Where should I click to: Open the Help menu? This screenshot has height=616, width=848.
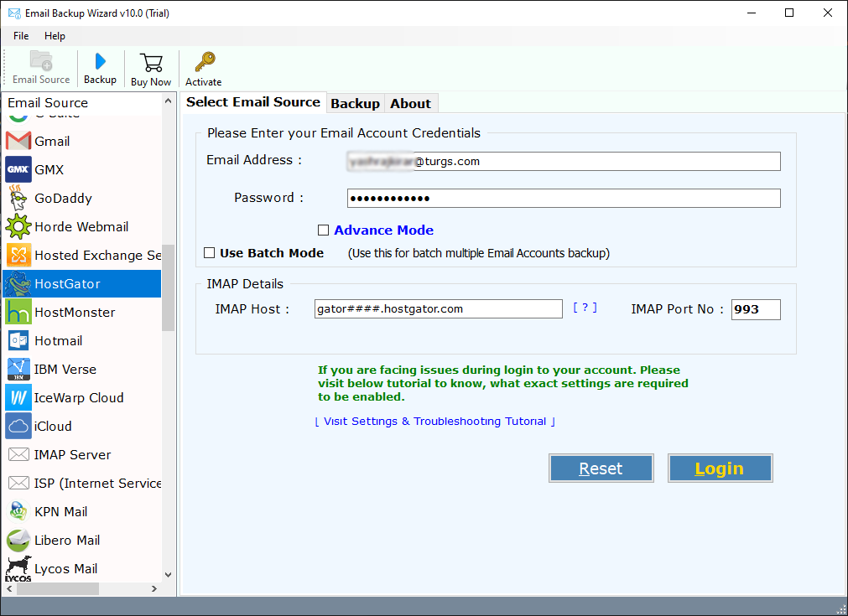tap(55, 36)
